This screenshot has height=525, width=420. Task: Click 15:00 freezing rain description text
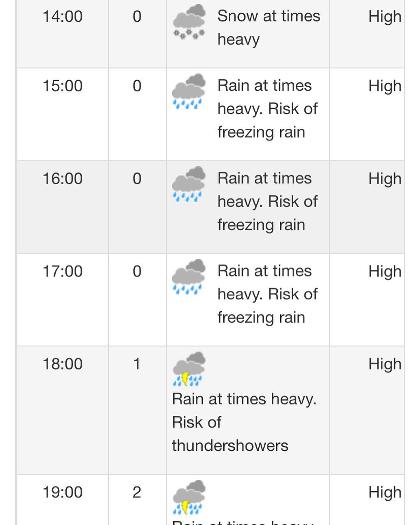pyautogui.click(x=267, y=109)
